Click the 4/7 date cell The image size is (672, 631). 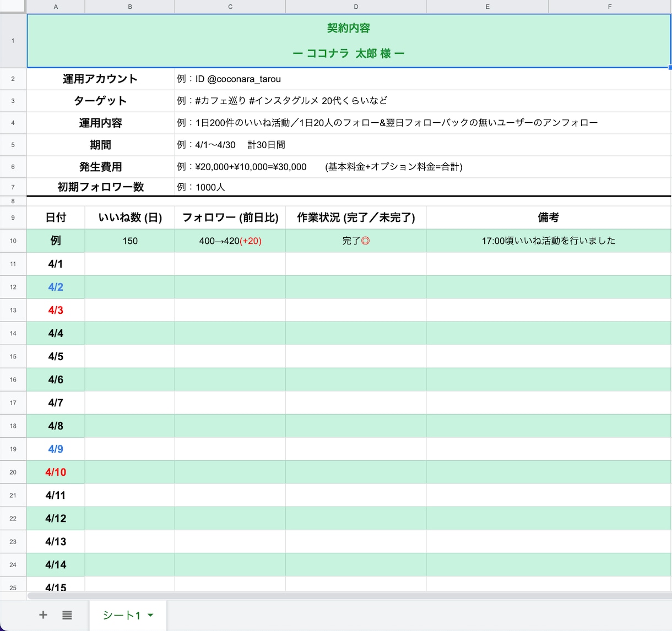(x=56, y=402)
